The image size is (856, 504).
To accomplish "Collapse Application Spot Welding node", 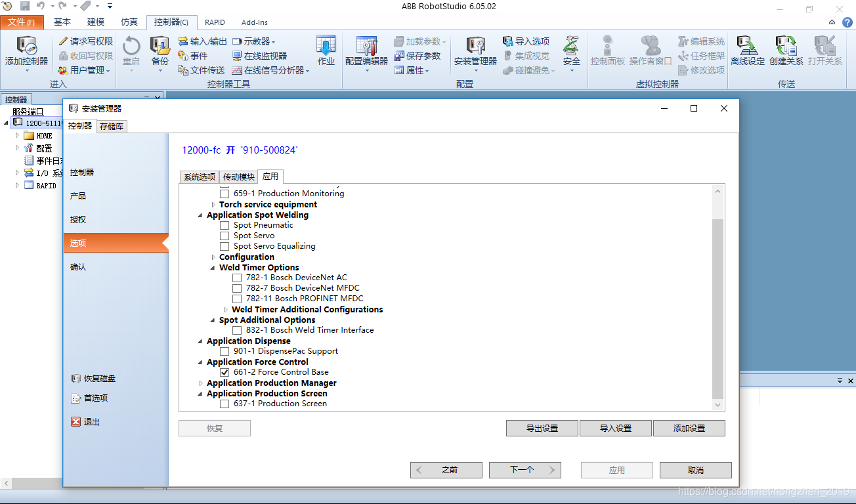I will pos(201,215).
